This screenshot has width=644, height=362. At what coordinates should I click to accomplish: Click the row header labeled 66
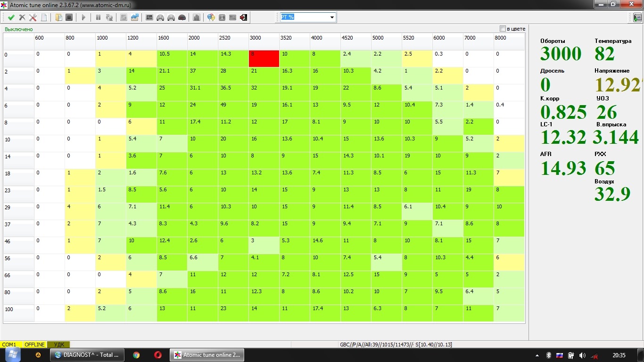19,279
